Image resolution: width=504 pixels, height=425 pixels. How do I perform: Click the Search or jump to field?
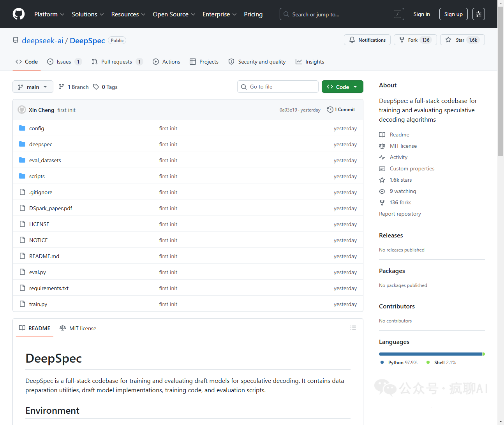(342, 14)
